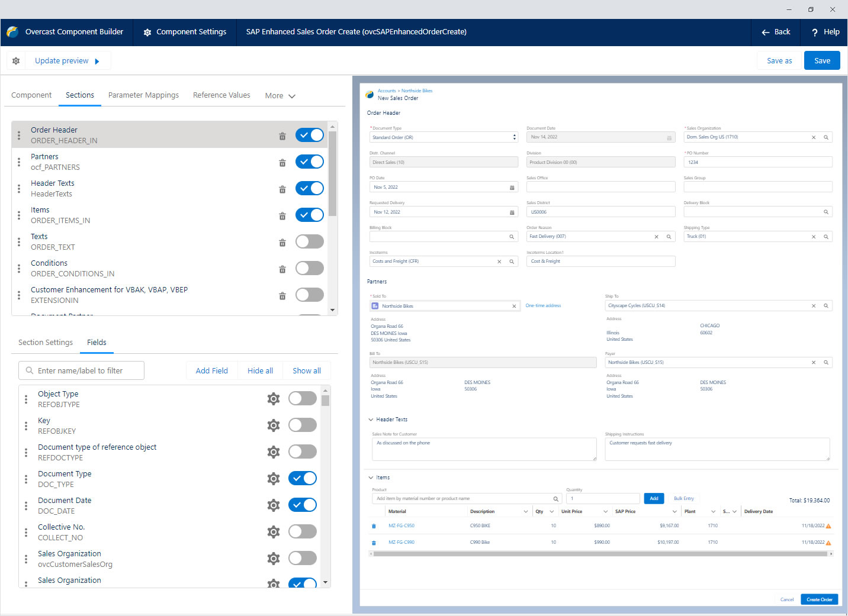
Task: Open gear settings for Document Date field
Action: click(274, 505)
